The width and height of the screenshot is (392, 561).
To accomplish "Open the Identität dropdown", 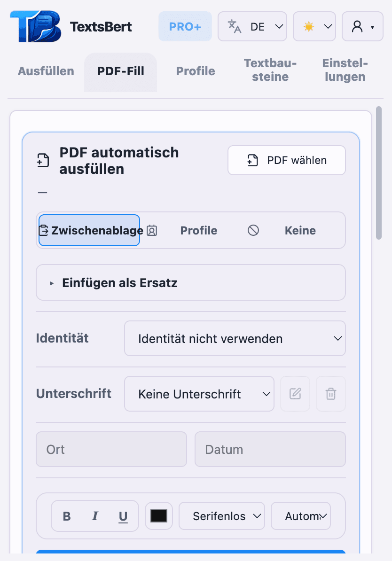I will (235, 338).
